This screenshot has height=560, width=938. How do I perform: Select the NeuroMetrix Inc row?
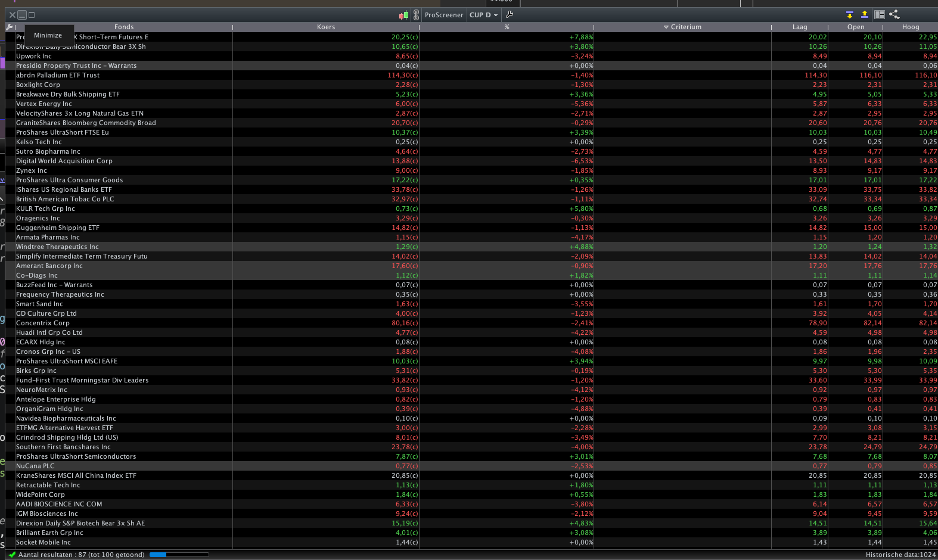[x=472, y=390]
